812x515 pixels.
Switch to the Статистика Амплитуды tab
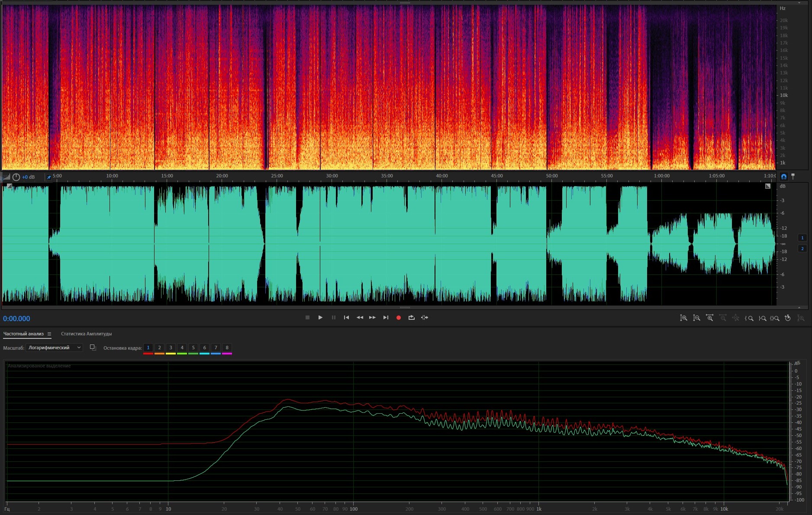pos(86,334)
